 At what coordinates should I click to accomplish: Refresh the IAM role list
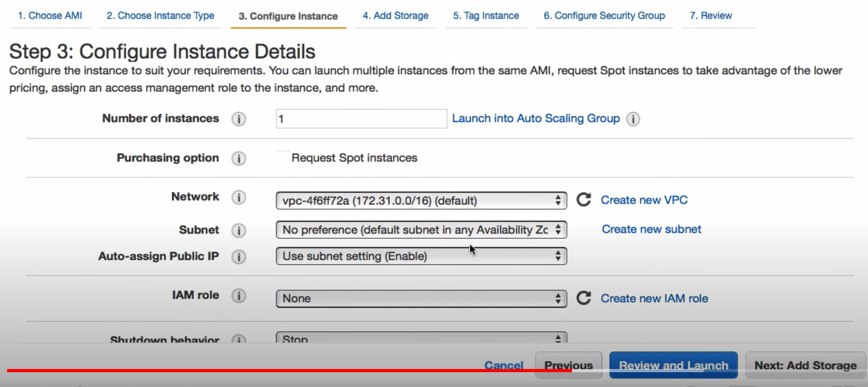click(x=583, y=298)
